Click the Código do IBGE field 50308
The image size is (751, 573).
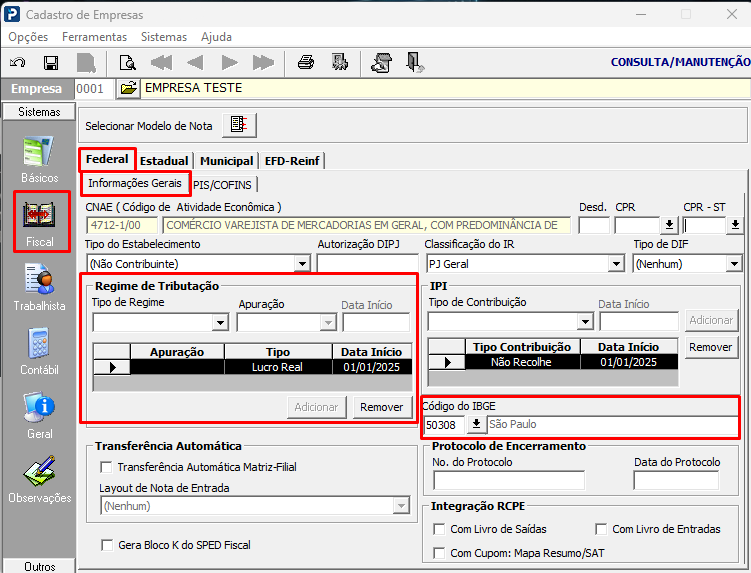(x=444, y=424)
